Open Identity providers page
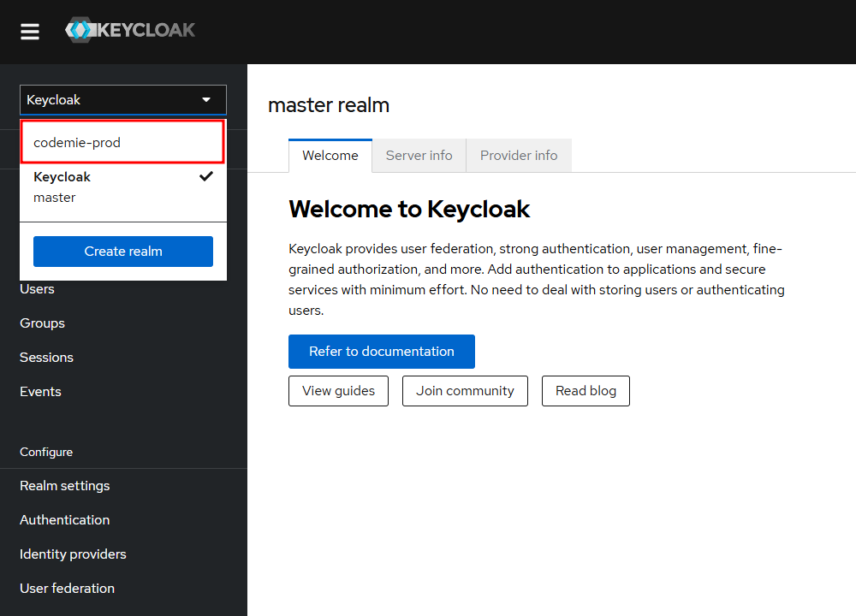Image resolution: width=856 pixels, height=616 pixels. coord(73,554)
